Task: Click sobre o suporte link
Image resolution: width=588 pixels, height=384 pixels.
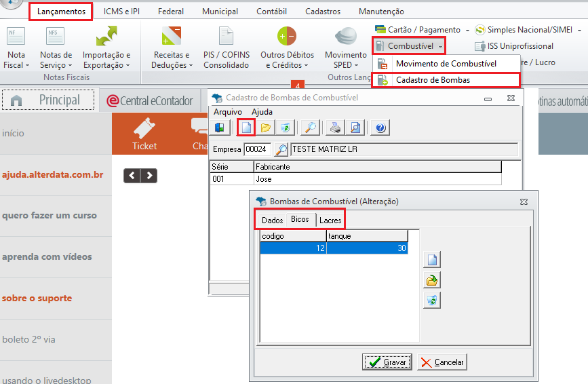Action: tap(37, 298)
